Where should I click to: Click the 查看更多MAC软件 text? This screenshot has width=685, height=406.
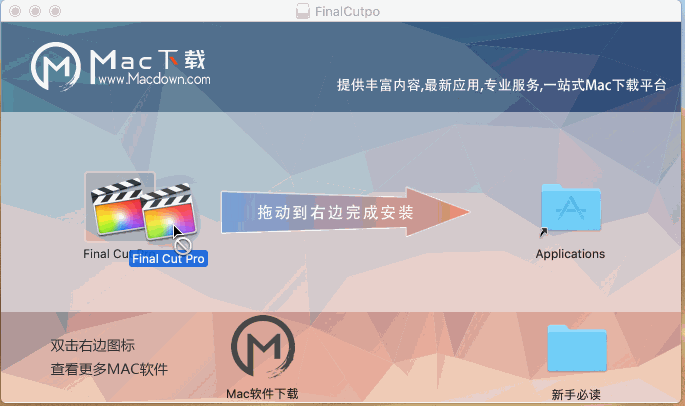coord(109,369)
